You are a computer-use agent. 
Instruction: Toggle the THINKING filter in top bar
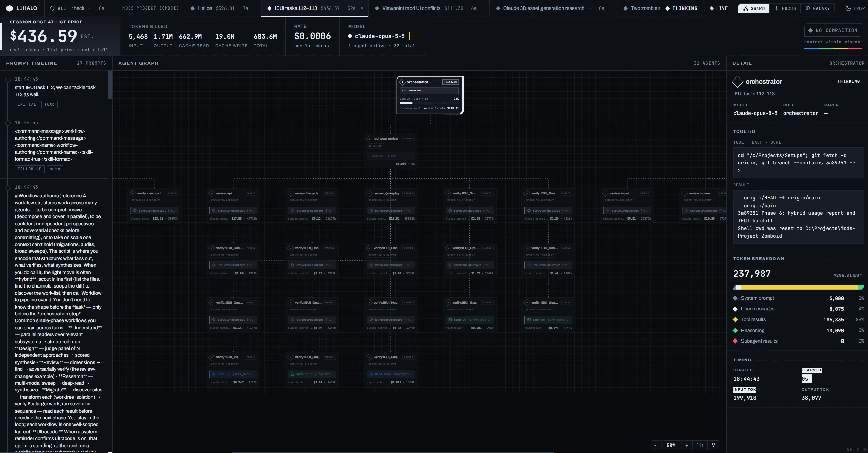pos(681,8)
